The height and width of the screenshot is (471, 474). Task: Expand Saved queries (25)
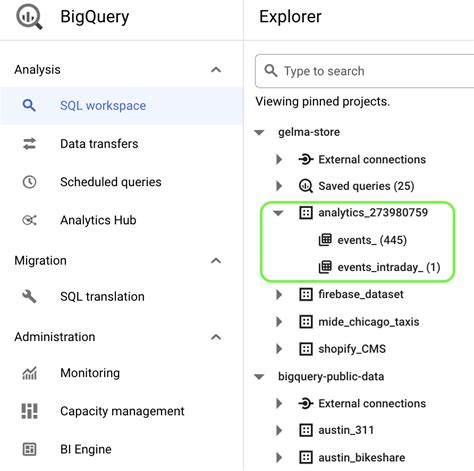point(279,186)
